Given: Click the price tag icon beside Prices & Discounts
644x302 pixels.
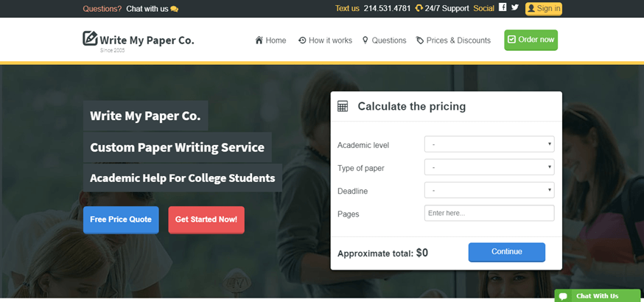Looking at the screenshot, I should [420, 41].
